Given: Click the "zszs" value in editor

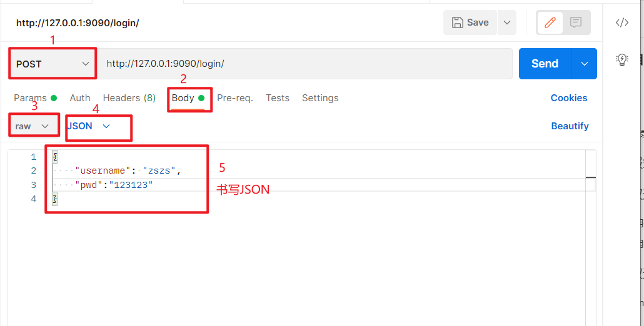Looking at the screenshot, I should click(x=159, y=171).
